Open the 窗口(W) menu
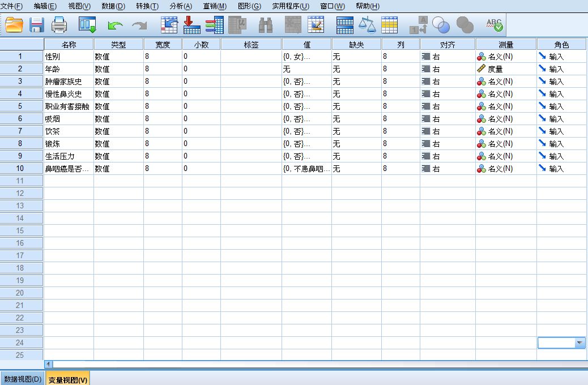 coord(333,6)
